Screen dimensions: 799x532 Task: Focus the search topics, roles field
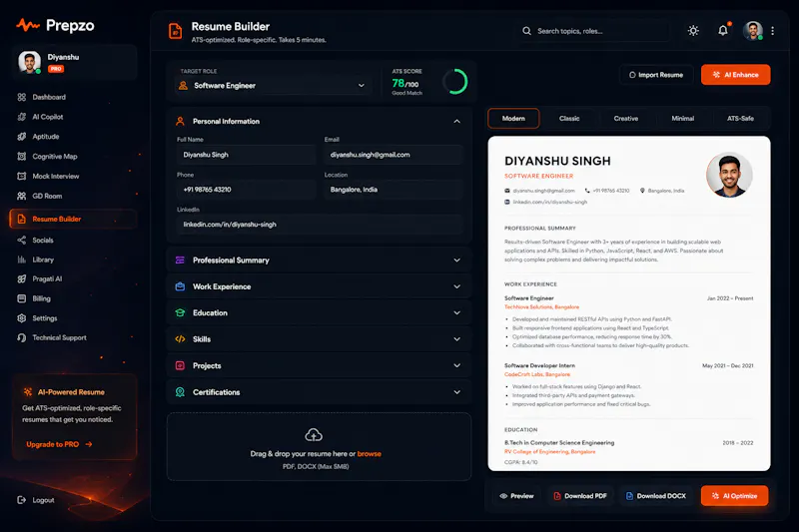593,31
